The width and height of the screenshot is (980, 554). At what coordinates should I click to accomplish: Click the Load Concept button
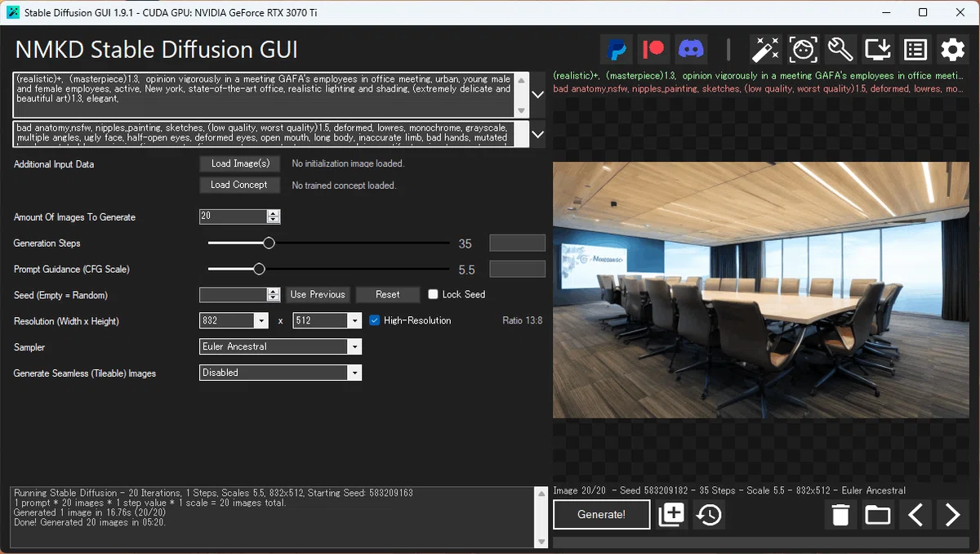pos(240,185)
